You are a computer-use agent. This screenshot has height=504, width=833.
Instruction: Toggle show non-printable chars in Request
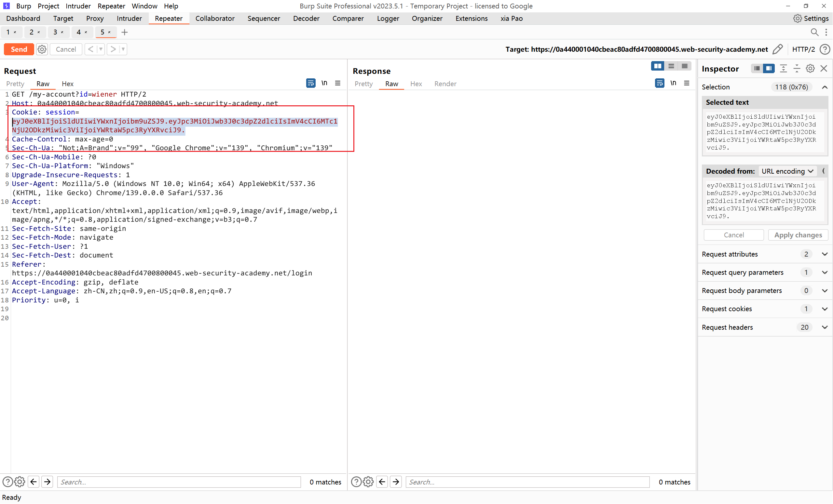324,83
